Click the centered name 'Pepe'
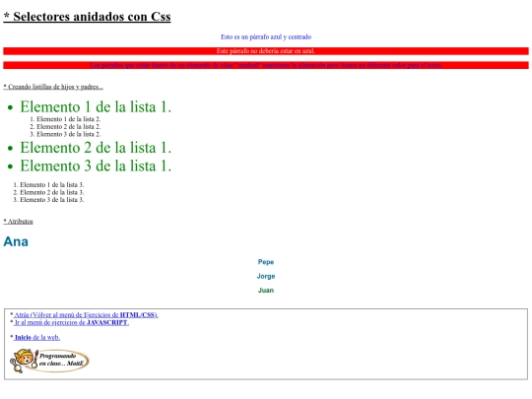Viewport: 532px width, 399px height. (x=266, y=262)
